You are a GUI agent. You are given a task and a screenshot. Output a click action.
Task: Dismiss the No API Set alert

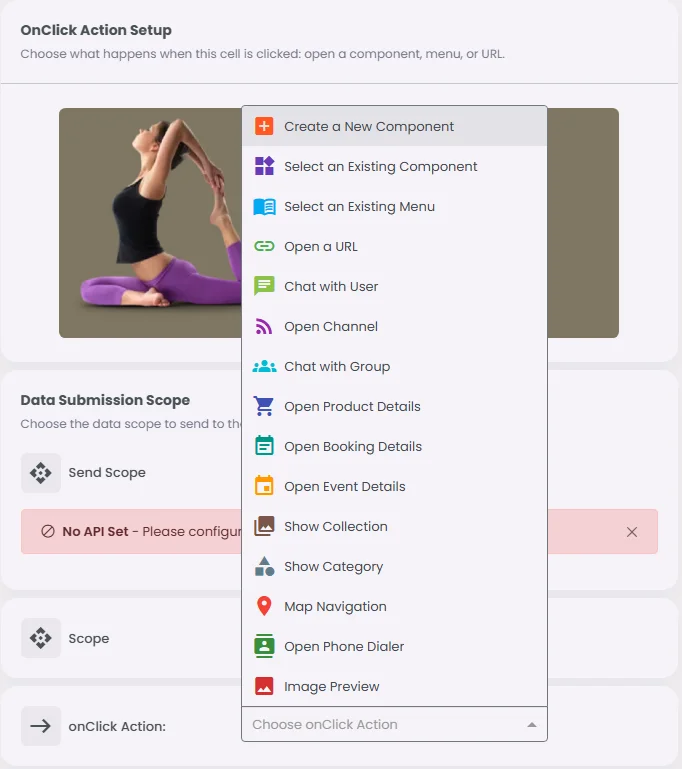click(x=631, y=532)
